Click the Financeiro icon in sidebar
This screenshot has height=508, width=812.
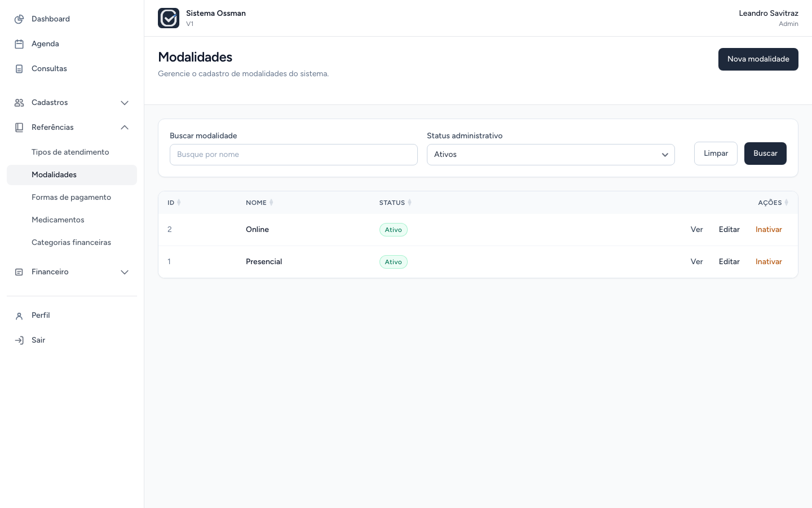click(x=19, y=272)
